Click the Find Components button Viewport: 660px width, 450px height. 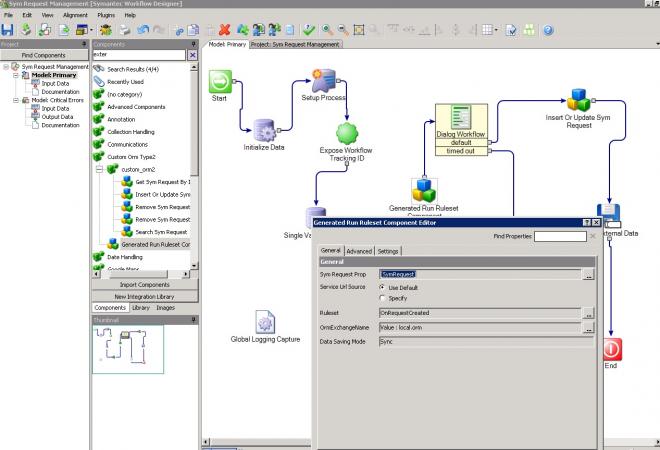click(x=44, y=55)
